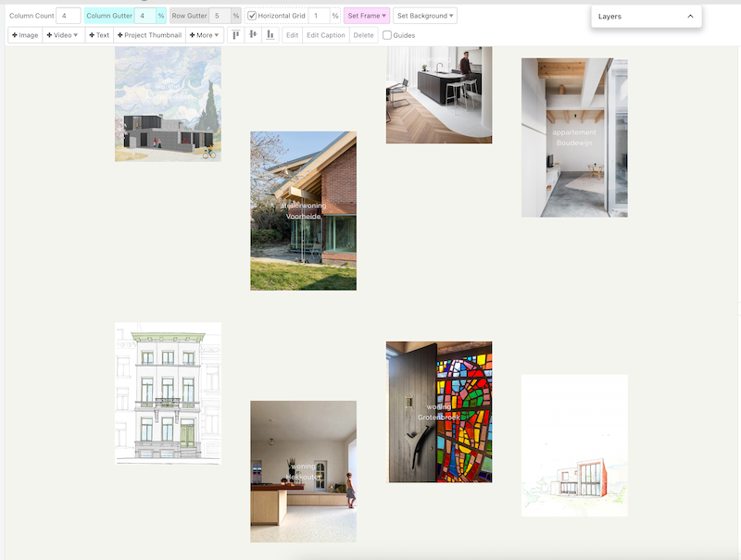Open the Set Background dropdown
This screenshot has width=741, height=560.
pos(424,16)
